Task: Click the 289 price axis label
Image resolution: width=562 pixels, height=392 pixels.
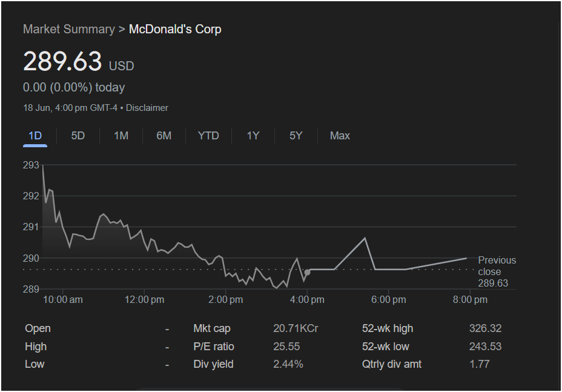Action: 31,289
